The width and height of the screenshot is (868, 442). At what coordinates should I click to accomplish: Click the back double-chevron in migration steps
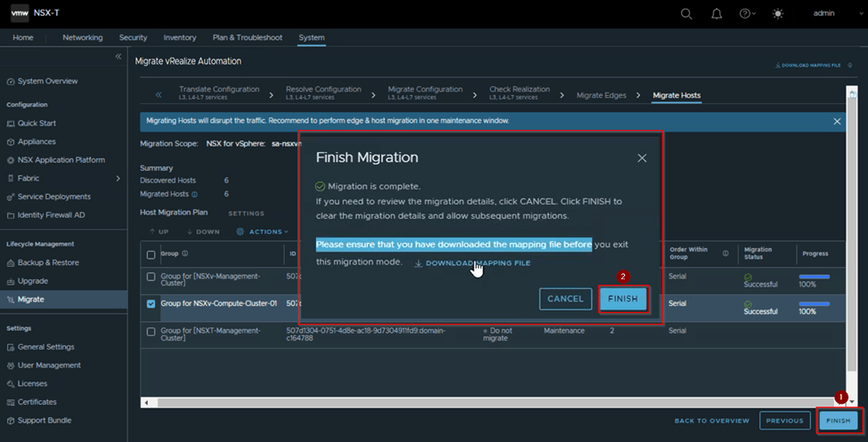[x=158, y=94]
